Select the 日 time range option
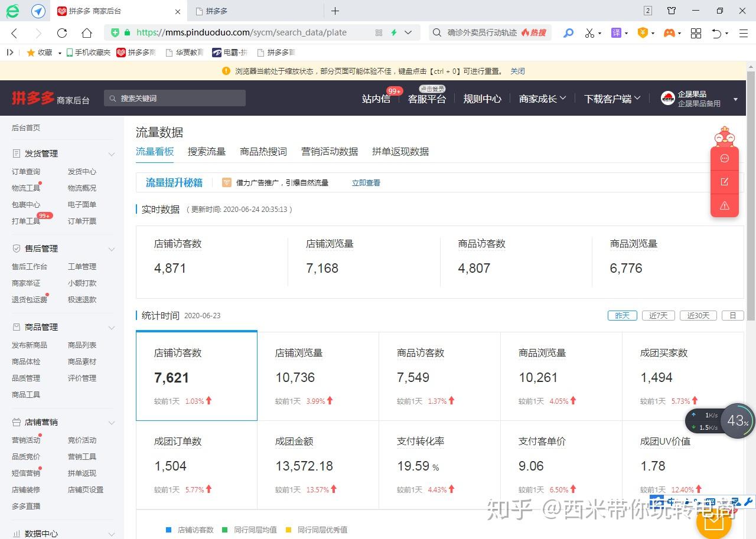Viewport: 756px width, 539px height. pyautogui.click(x=733, y=315)
